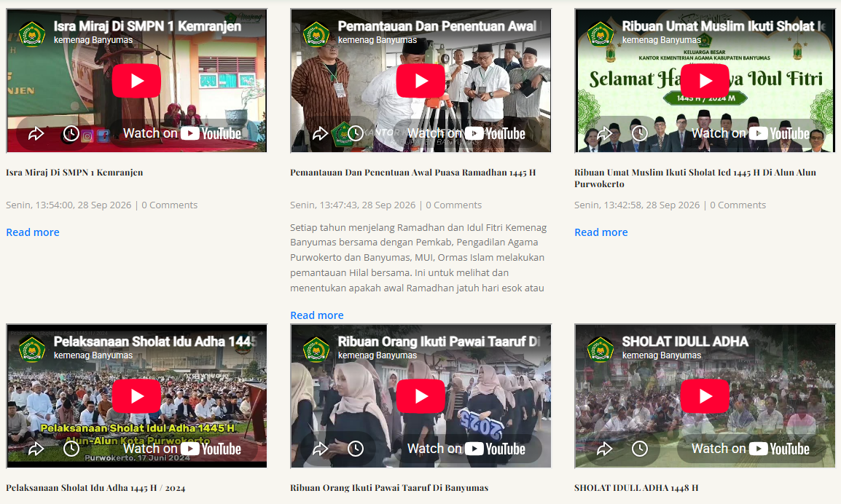Click Watch Later clock on Pemantauan Dan Penentuan video
Image resolution: width=841 pixels, height=504 pixels.
(x=356, y=133)
